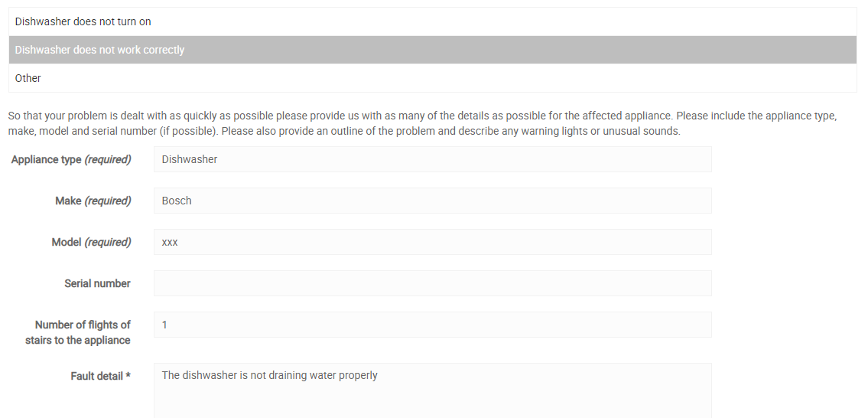Focus the flights of stairs number field

[x=432, y=325]
